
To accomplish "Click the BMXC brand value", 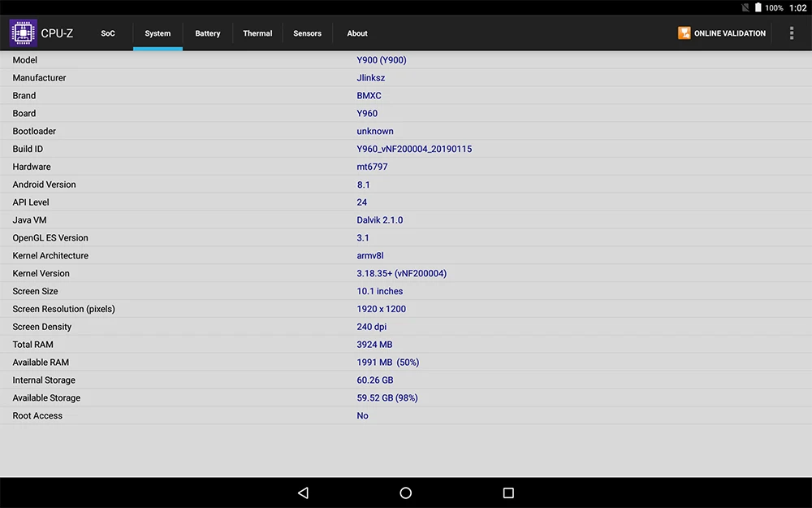I will click(369, 95).
